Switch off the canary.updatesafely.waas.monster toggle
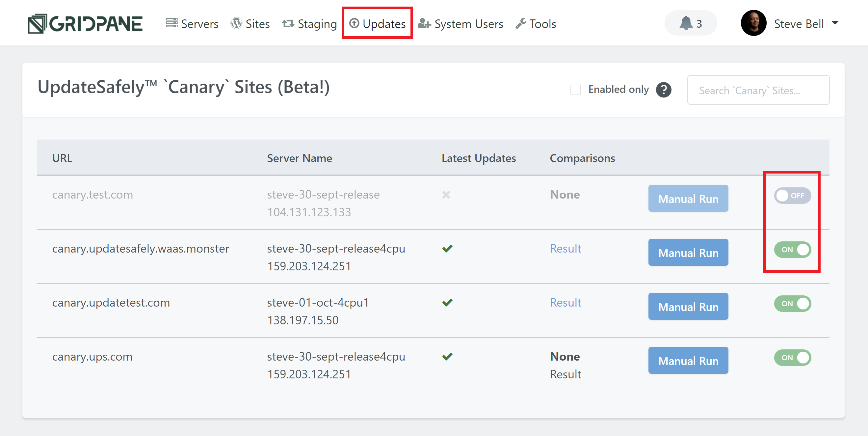Viewport: 868px width, 436px height. point(792,250)
